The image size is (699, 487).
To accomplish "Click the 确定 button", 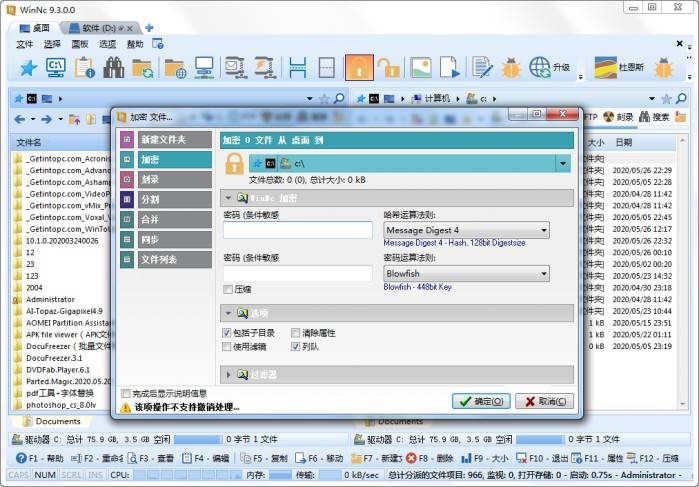I will (x=481, y=401).
